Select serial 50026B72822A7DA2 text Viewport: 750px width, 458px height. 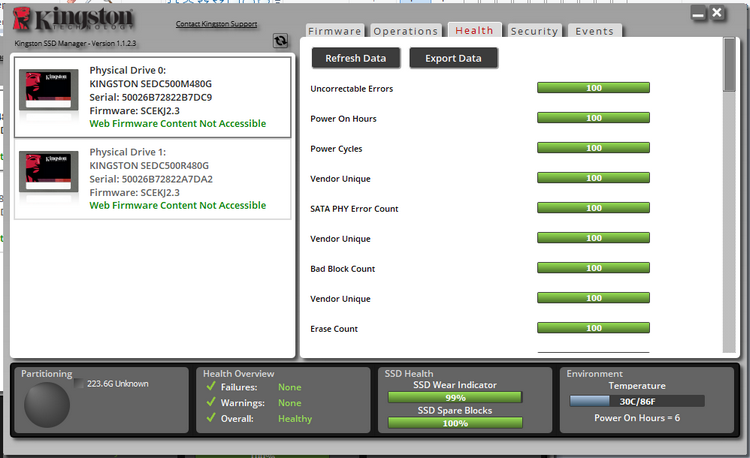click(x=167, y=179)
